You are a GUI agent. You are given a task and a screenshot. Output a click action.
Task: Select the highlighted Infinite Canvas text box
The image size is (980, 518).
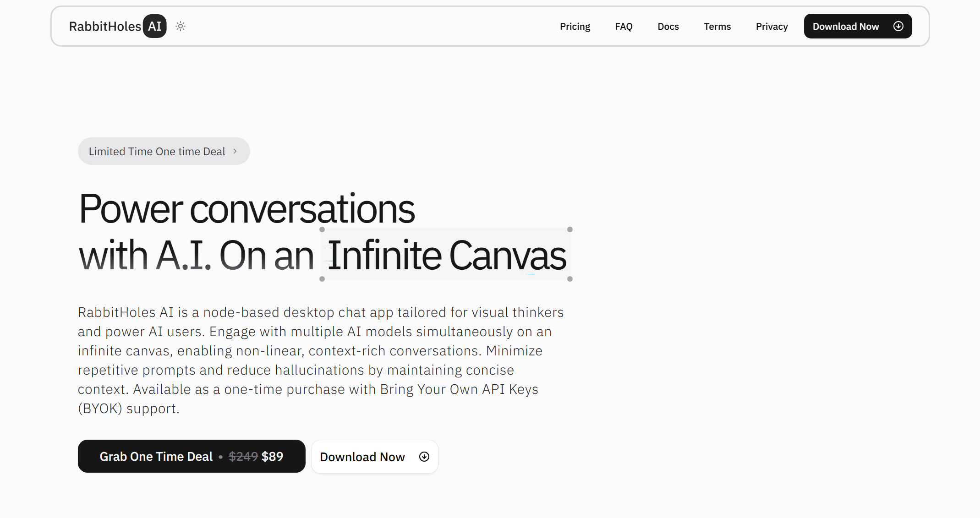click(446, 255)
